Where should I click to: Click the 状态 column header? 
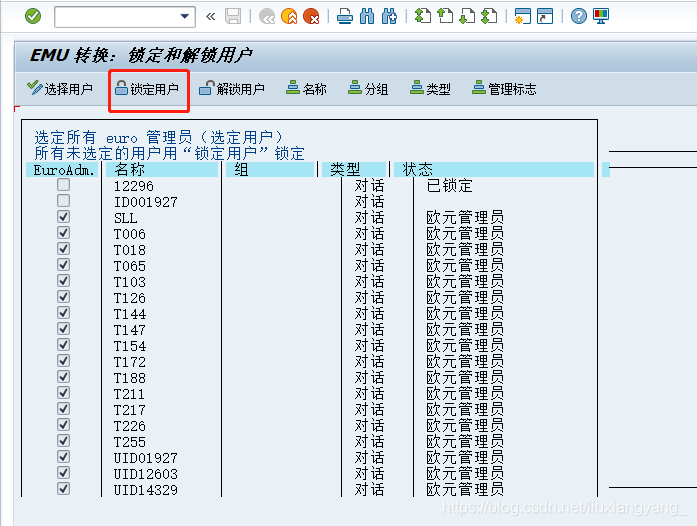(494, 169)
